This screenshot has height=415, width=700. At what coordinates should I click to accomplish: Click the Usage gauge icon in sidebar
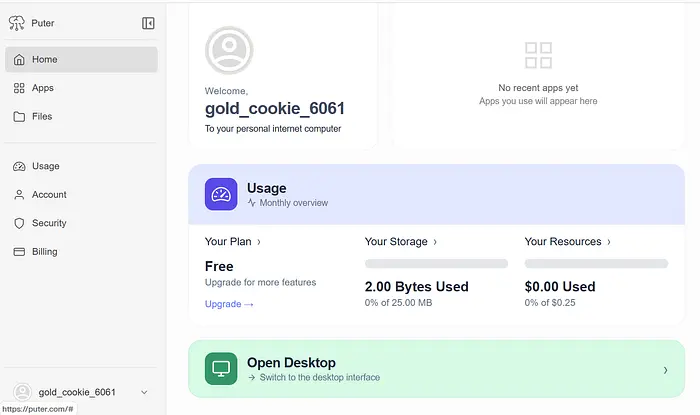pyautogui.click(x=19, y=166)
